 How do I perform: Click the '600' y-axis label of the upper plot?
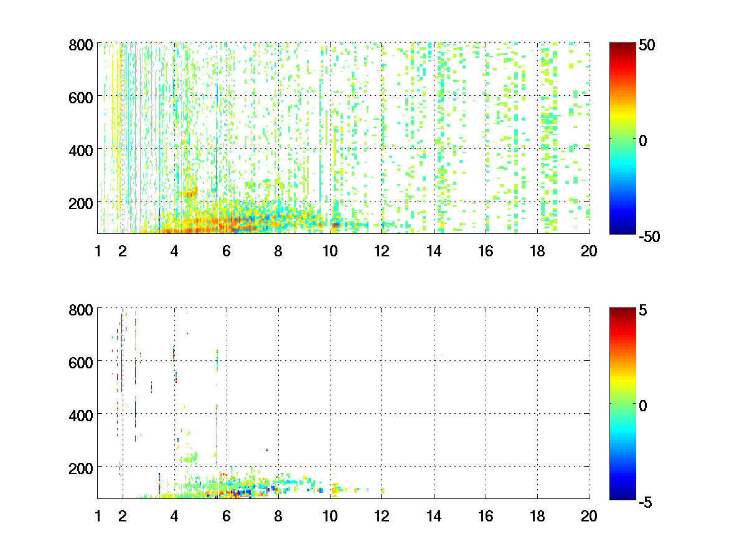81,97
